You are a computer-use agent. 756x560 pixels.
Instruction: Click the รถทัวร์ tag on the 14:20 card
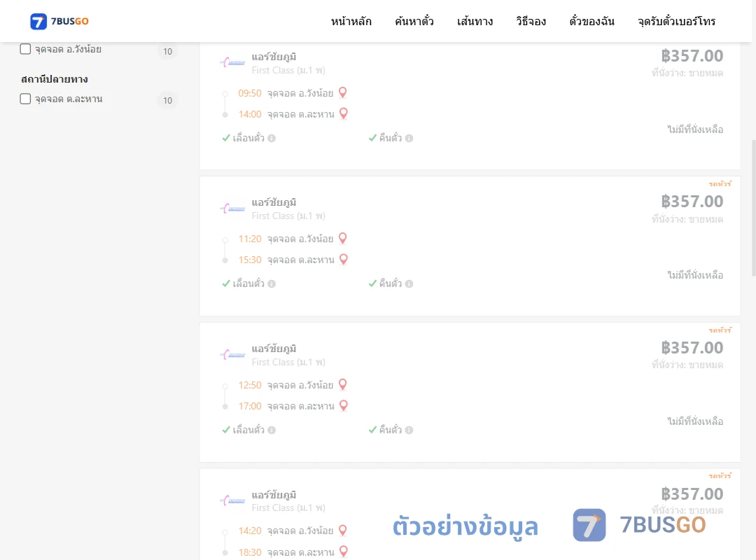pos(720,475)
